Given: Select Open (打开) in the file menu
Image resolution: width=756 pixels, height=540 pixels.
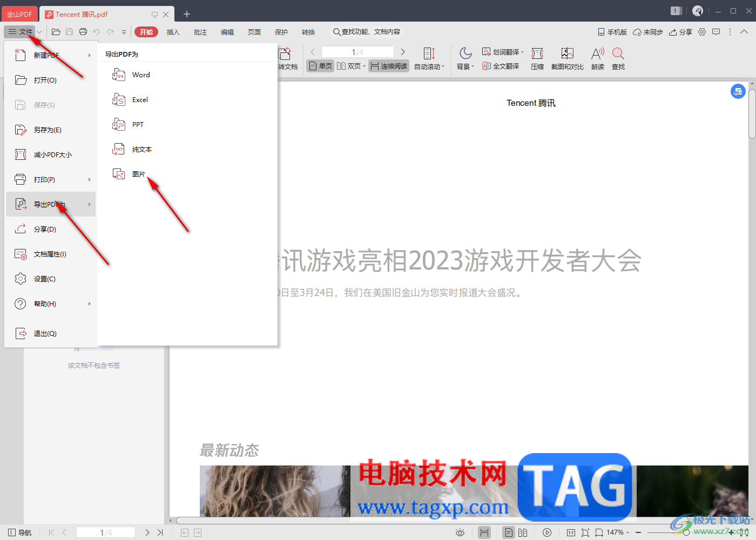Looking at the screenshot, I should pos(51,80).
